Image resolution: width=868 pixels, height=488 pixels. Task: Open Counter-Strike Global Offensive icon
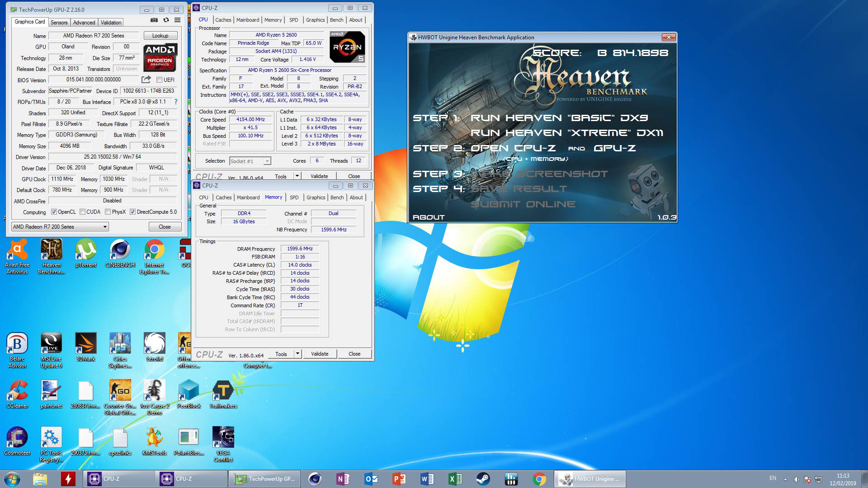point(120,397)
